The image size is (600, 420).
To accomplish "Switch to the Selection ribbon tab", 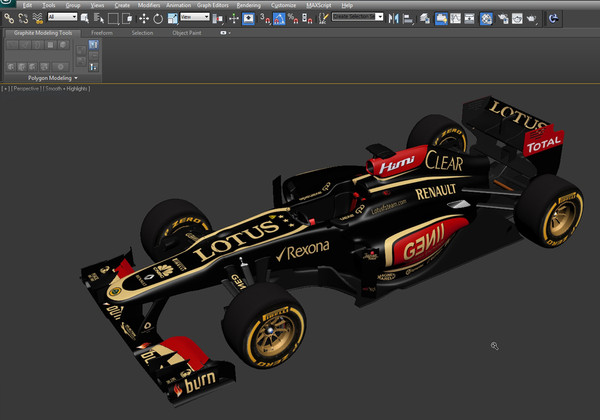I will coord(142,33).
